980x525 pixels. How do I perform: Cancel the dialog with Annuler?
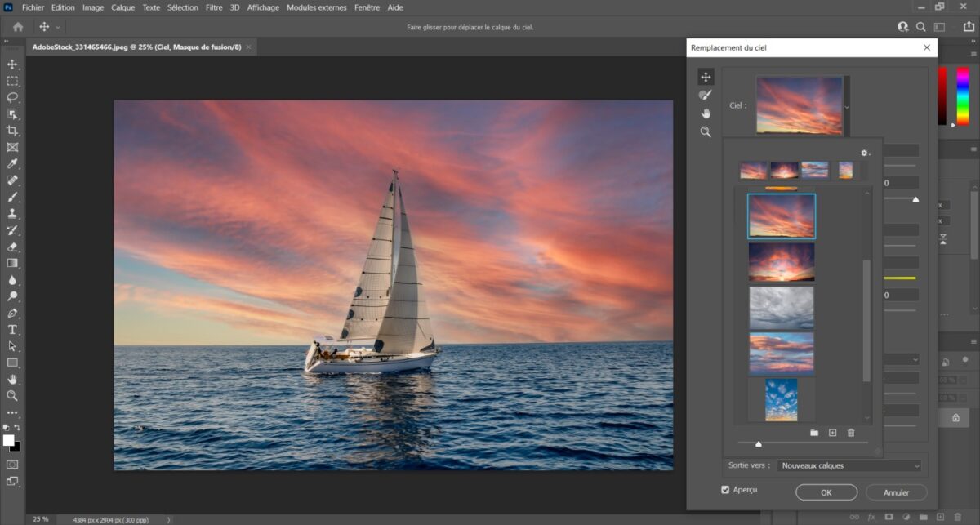[896, 492]
